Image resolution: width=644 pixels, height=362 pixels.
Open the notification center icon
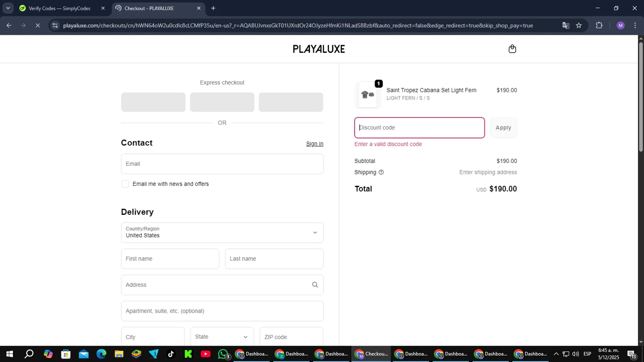(x=632, y=354)
